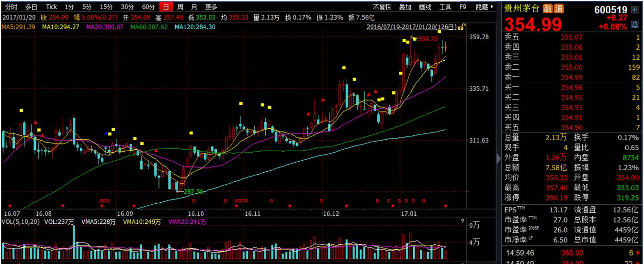Click the MA60:307.60 indicator label
Screen dimensions: 644x265
point(148,27)
